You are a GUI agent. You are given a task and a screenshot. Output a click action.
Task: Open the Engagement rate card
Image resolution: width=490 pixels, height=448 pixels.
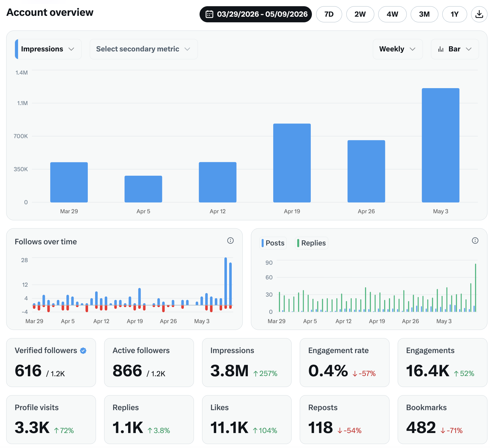345,362
